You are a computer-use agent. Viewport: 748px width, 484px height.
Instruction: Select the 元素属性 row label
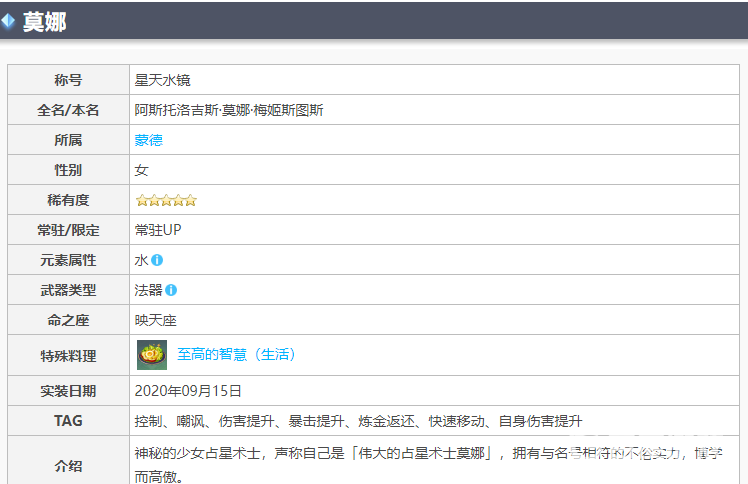pos(68,260)
